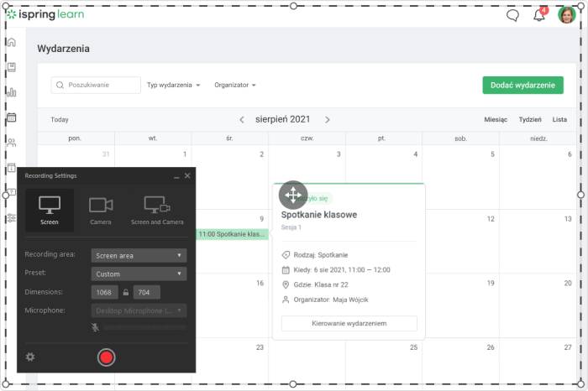Select Screen and Camera recording mode
The width and height of the screenshot is (588, 391).
coord(157,211)
